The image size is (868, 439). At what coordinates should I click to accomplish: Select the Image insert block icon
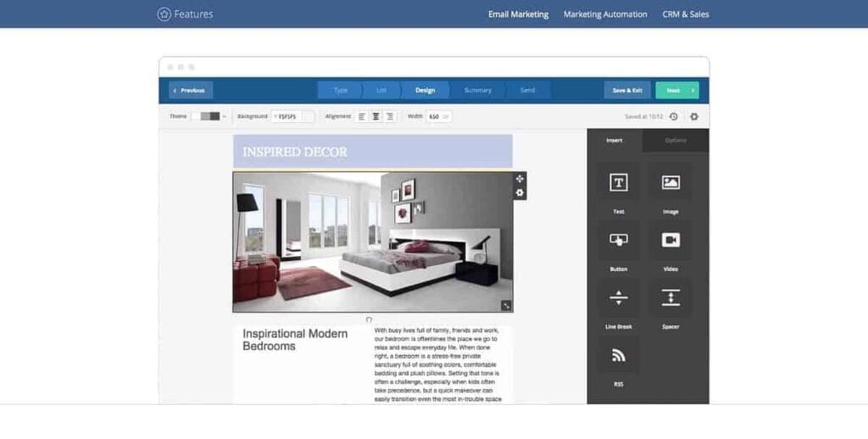(x=670, y=182)
